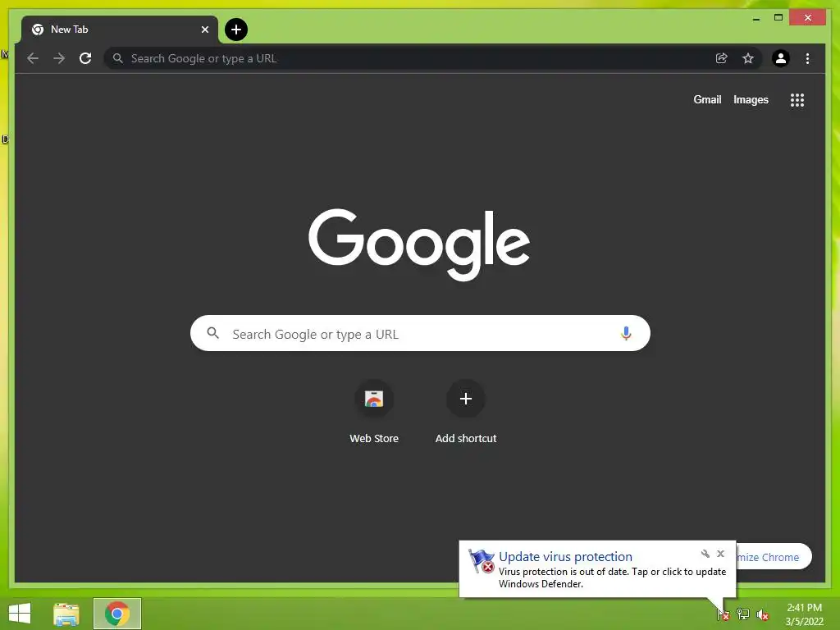Click the back navigation arrow
840x630 pixels.
tap(33, 58)
